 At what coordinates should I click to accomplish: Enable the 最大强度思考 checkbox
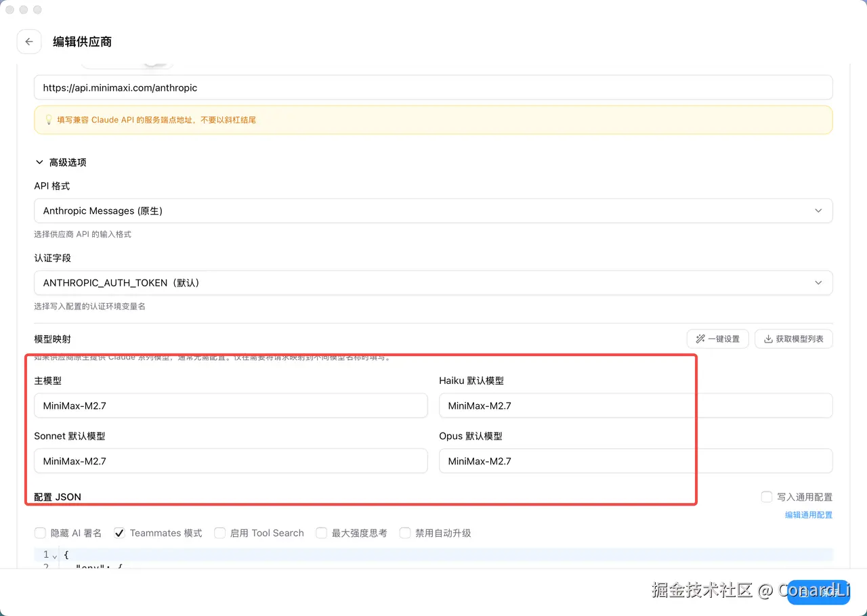click(321, 533)
